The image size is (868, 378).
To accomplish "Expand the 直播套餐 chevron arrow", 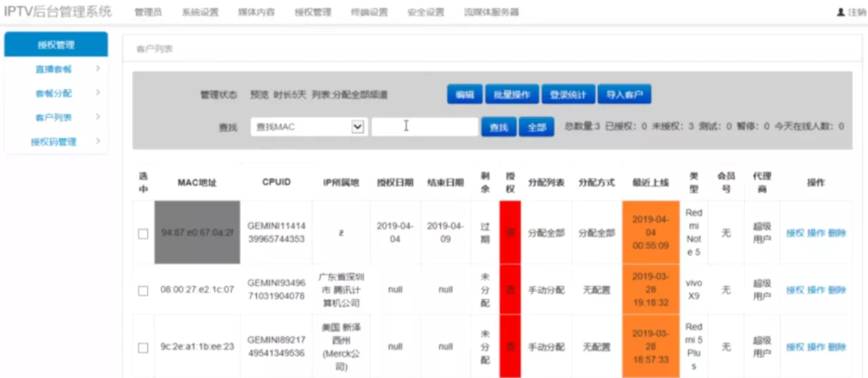I will pos(97,68).
